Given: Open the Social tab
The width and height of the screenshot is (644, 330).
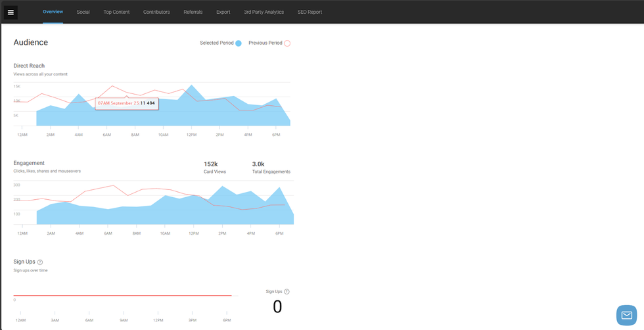Looking at the screenshot, I should point(83,12).
